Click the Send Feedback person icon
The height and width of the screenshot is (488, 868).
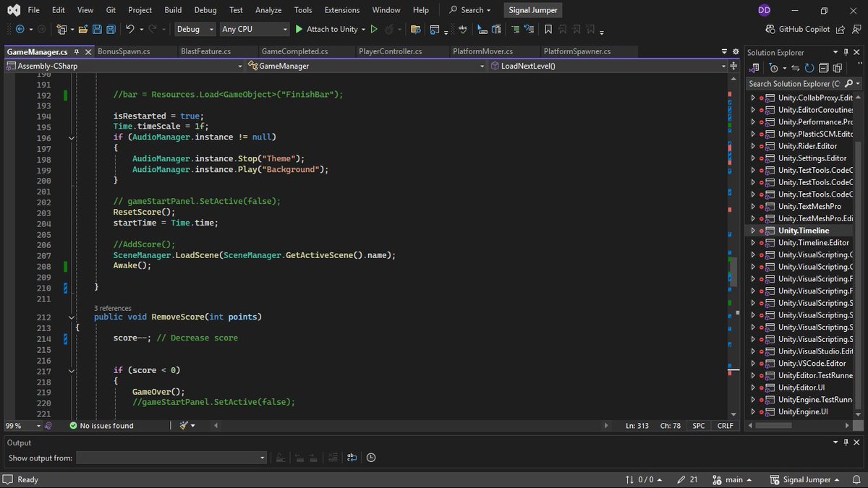856,29
